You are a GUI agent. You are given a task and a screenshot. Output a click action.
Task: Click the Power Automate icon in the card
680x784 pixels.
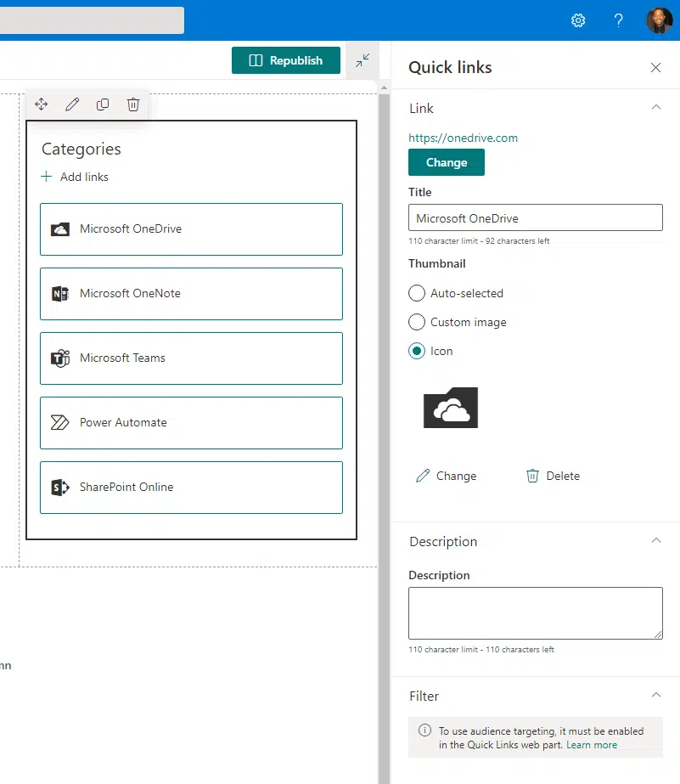click(x=60, y=422)
